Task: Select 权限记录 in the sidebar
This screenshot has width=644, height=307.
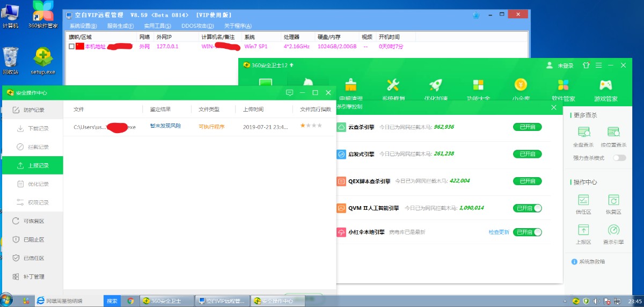Action: [x=32, y=202]
